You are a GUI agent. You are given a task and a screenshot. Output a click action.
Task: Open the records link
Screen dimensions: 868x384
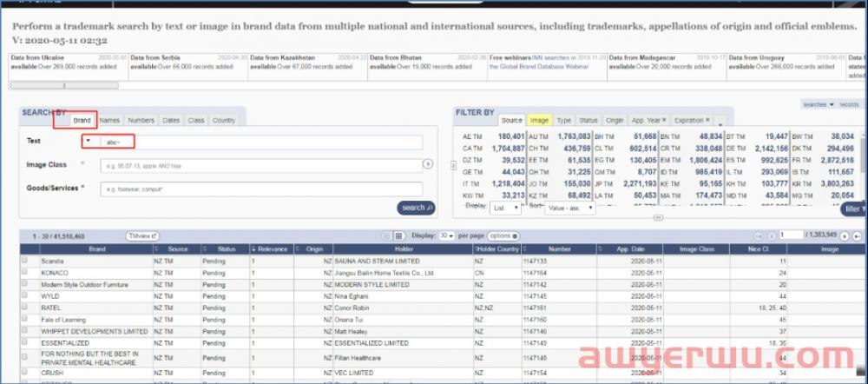click(x=849, y=104)
